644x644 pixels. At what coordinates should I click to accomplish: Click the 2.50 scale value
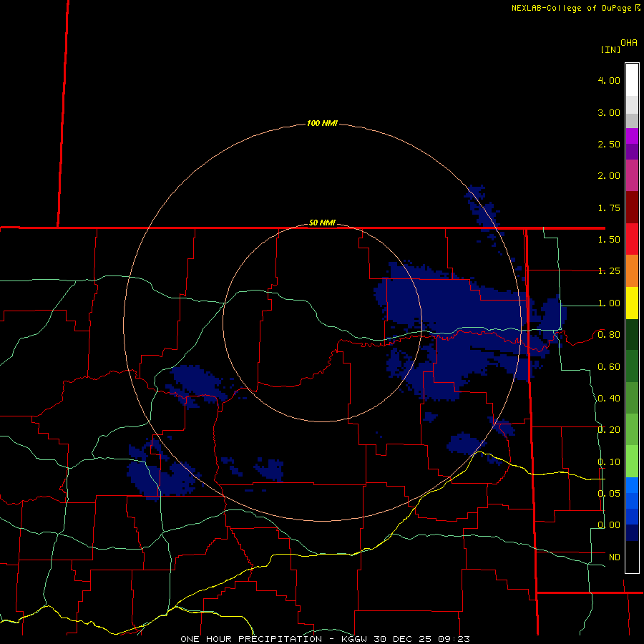(609, 144)
